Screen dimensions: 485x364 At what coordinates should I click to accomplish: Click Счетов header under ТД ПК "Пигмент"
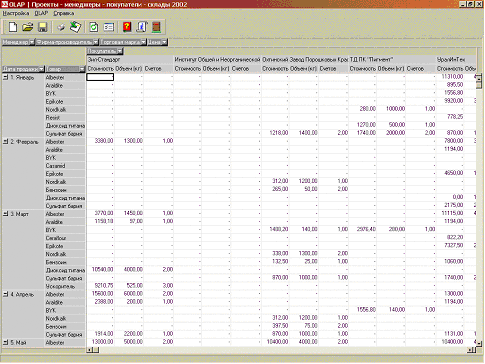coord(421,69)
